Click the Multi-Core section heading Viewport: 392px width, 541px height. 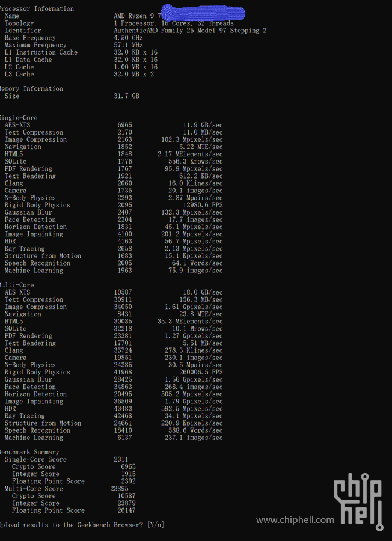[17, 285]
